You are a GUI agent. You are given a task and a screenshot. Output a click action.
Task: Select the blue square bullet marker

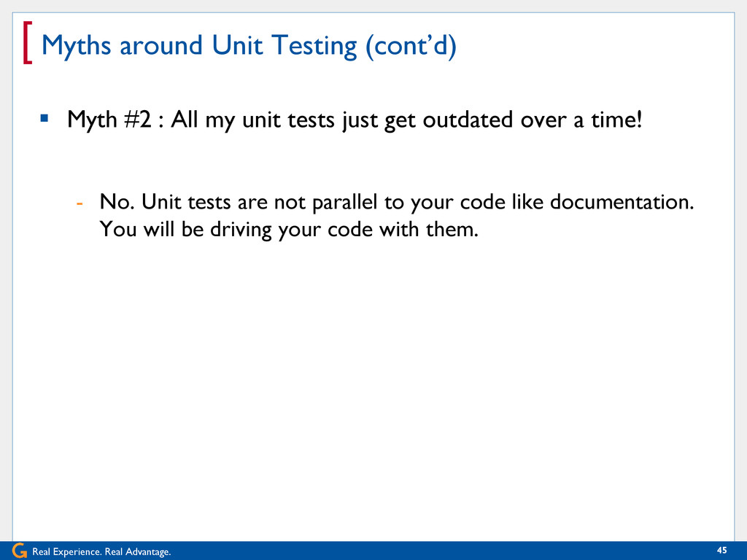(44, 118)
